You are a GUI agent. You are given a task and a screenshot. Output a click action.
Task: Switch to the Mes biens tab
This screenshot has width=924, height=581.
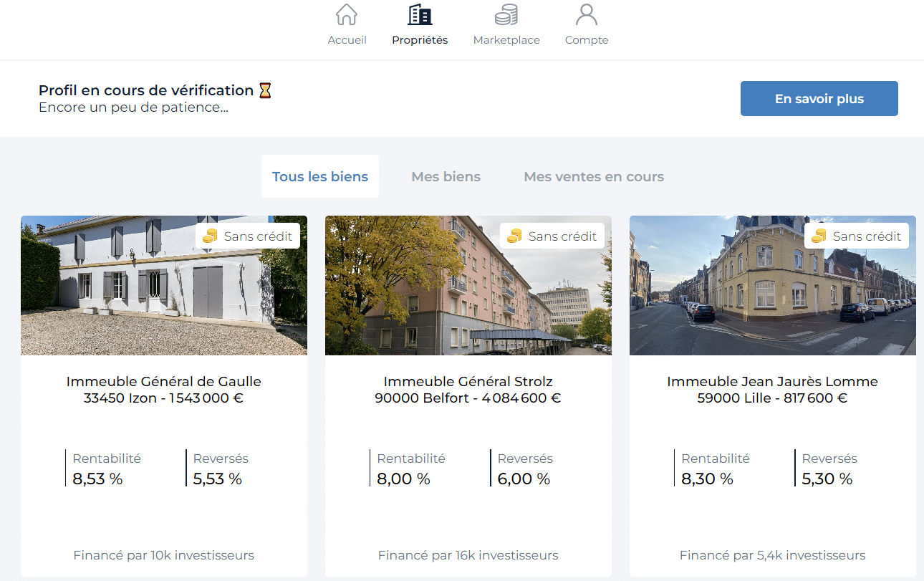(x=446, y=176)
